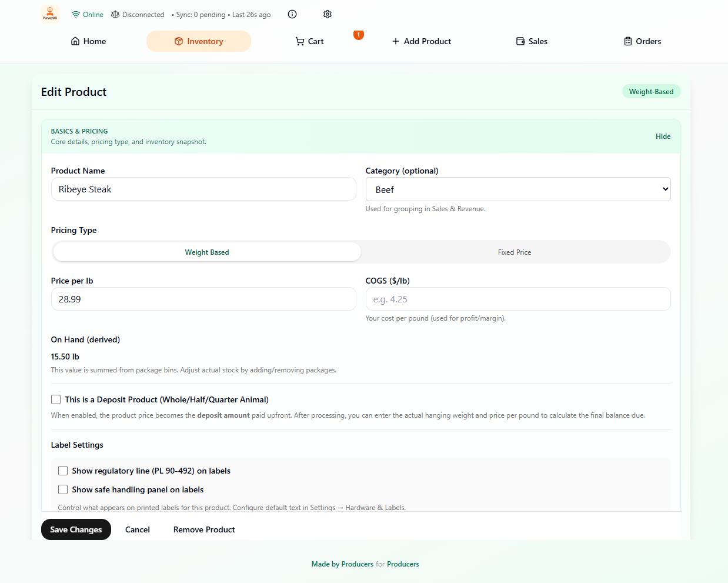Viewport: 728px width, 583px height.
Task: Click the Save Changes button
Action: click(x=76, y=529)
